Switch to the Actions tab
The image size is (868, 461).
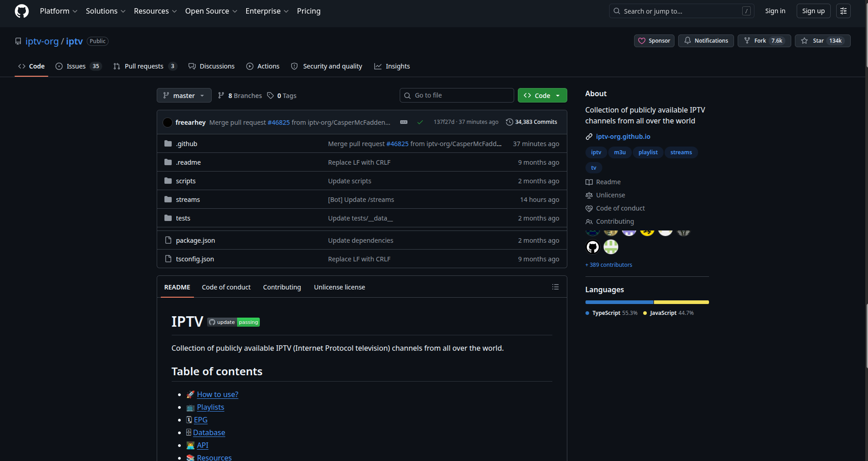[x=263, y=66]
